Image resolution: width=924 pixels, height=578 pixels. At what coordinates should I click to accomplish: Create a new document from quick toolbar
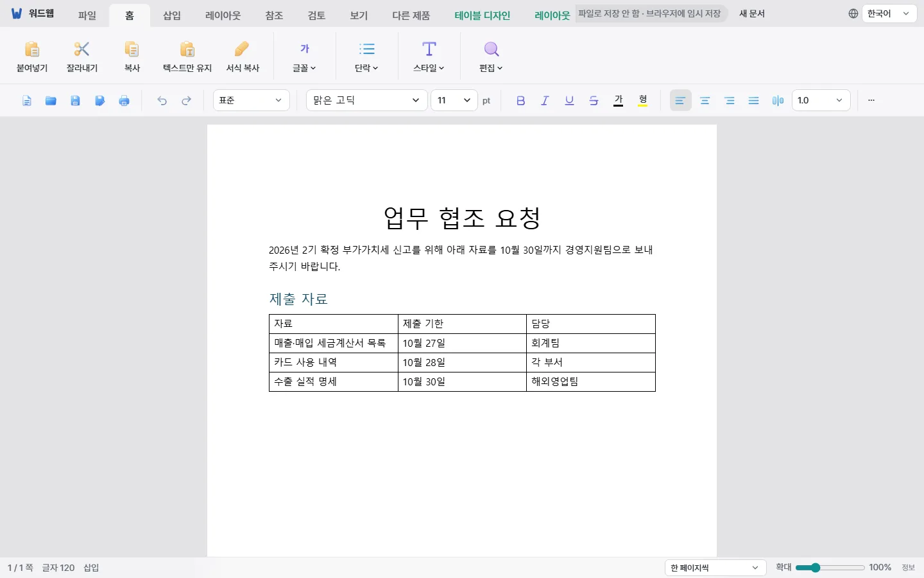click(27, 101)
